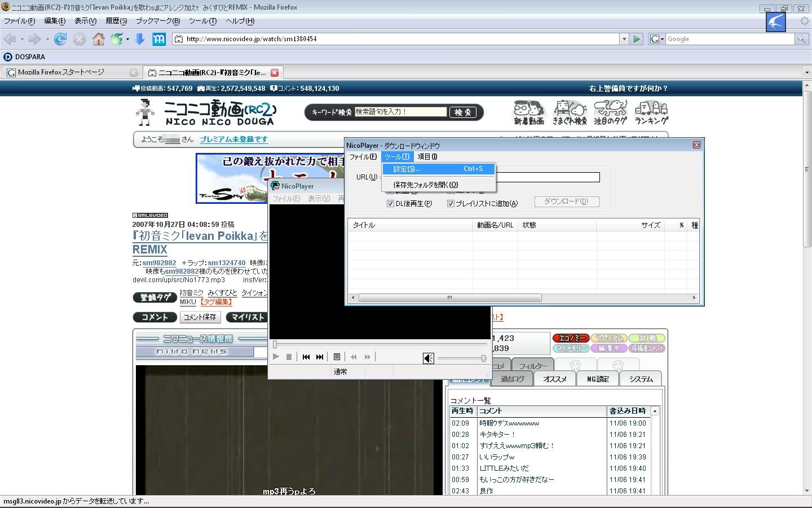This screenshot has width=812, height=508.
Task: Click the green swirl toolbar icon
Action: click(x=117, y=39)
